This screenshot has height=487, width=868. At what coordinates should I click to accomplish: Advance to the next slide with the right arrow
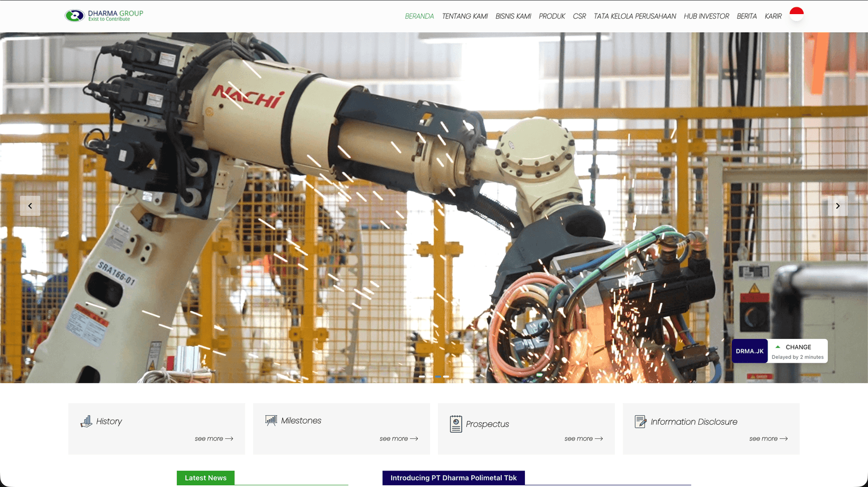tap(837, 206)
